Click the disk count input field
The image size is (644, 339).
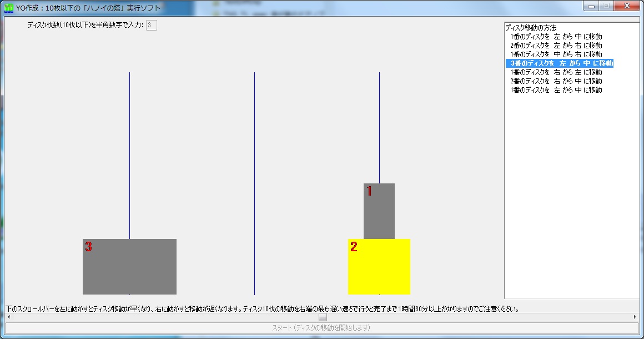tap(152, 25)
